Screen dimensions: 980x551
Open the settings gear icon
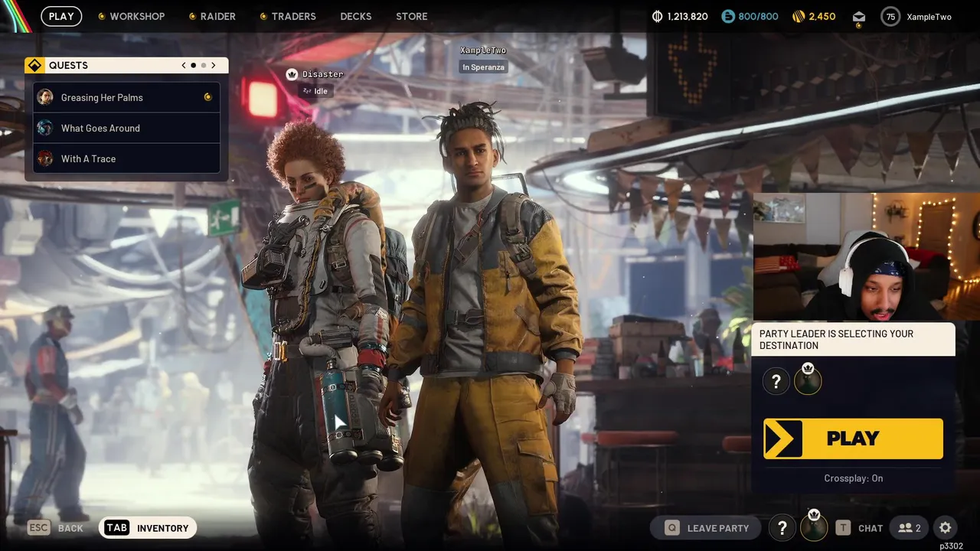(x=946, y=528)
